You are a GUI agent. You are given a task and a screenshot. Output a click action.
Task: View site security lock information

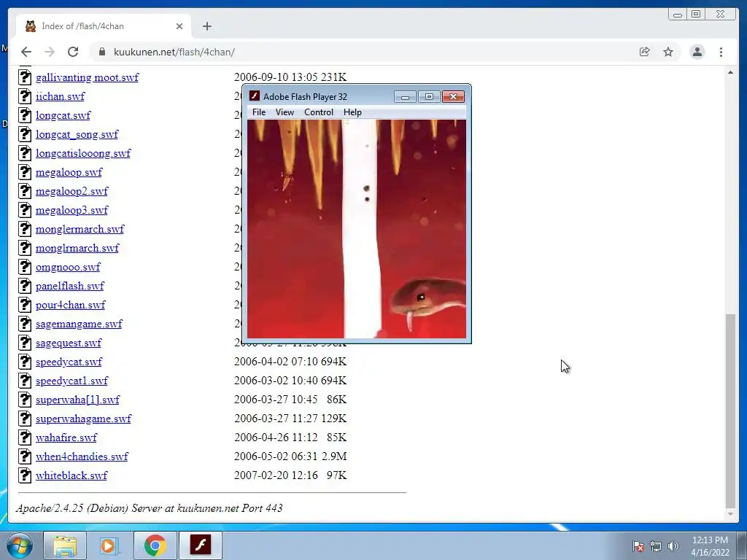(101, 52)
